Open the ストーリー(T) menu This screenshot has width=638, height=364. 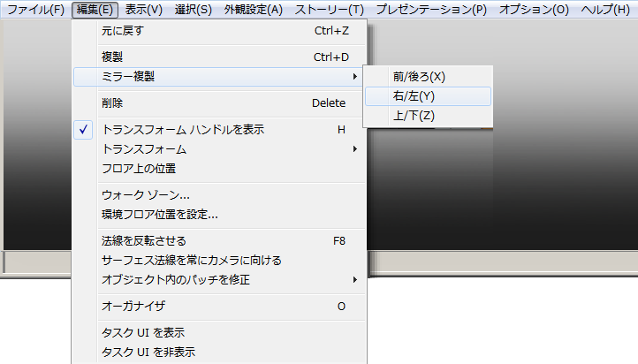[x=330, y=10]
